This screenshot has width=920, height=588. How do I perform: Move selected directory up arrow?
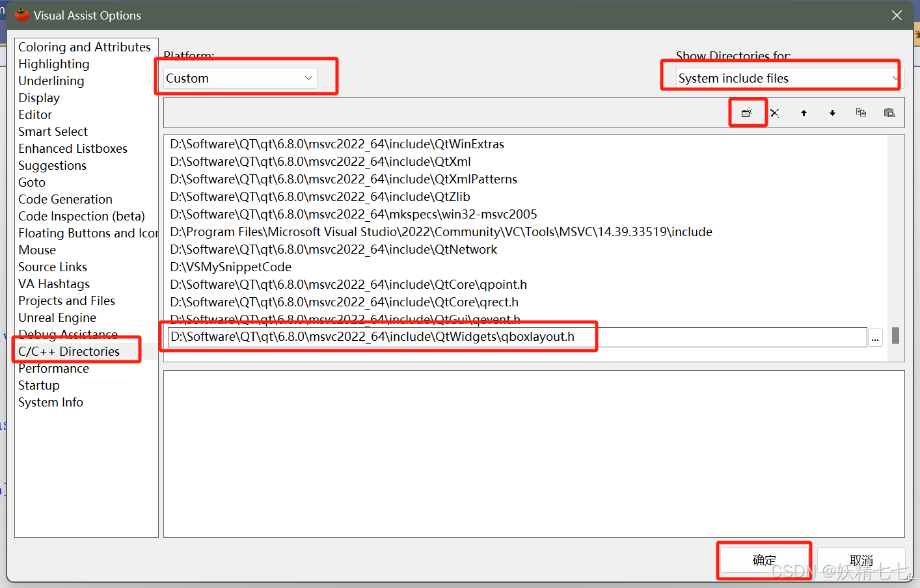[804, 113]
